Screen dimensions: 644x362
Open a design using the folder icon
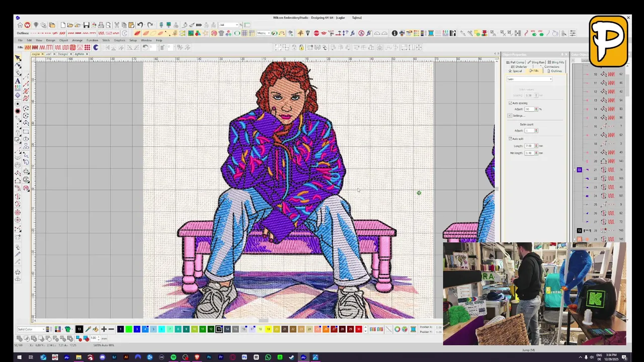click(70, 25)
